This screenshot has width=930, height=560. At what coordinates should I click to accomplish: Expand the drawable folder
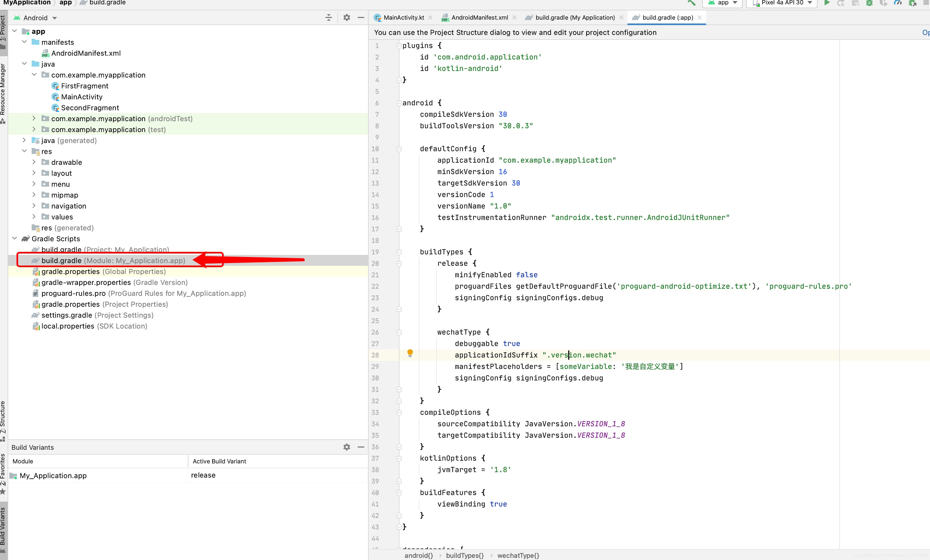(34, 162)
